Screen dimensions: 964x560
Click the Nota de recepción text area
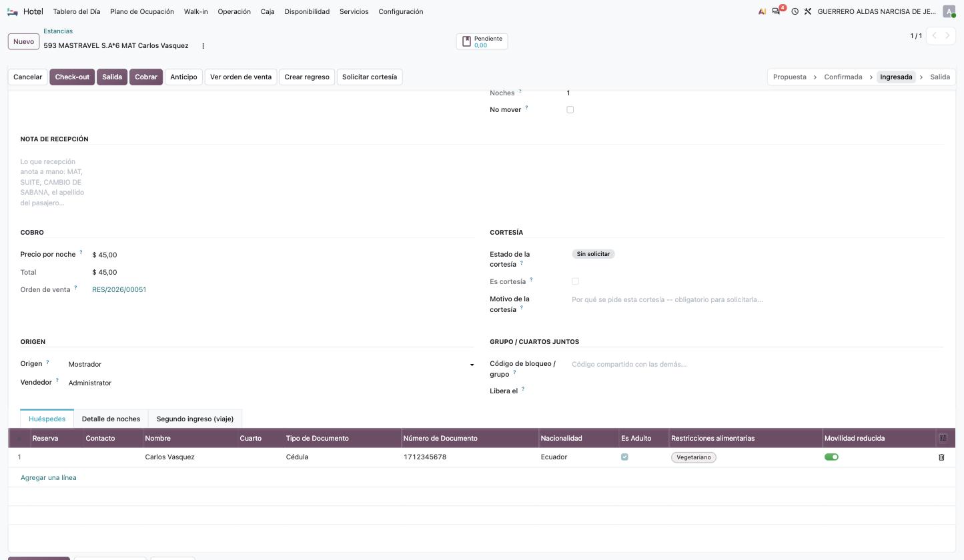click(x=53, y=182)
